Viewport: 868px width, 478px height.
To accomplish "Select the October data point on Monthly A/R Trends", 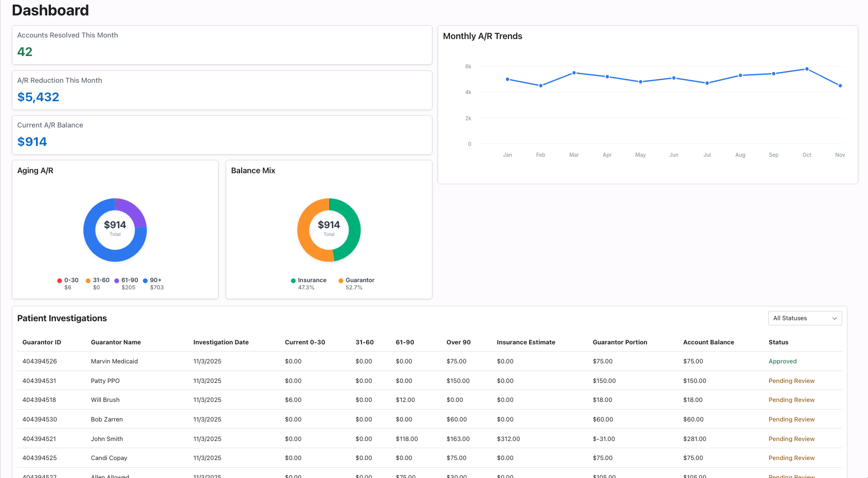I will coord(807,68).
